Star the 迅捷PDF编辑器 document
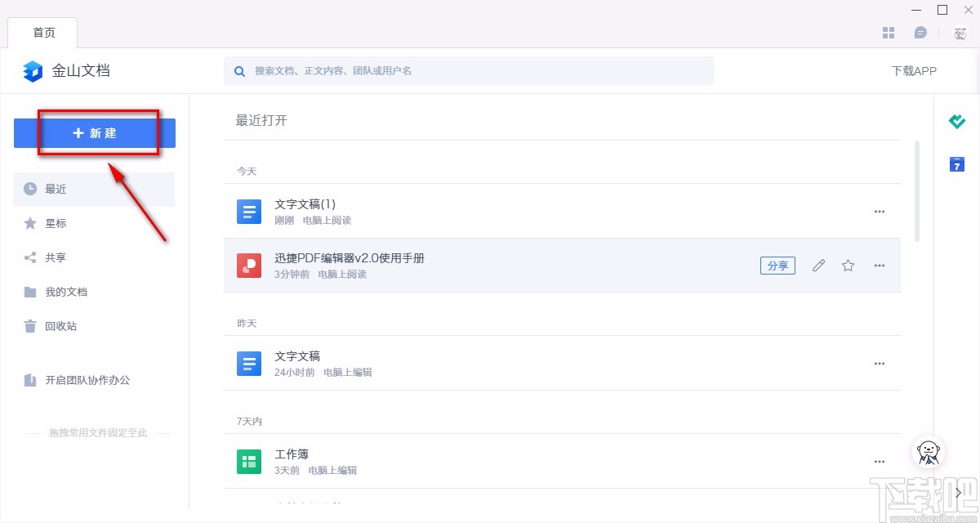Viewport: 980px width, 523px height. (848, 265)
